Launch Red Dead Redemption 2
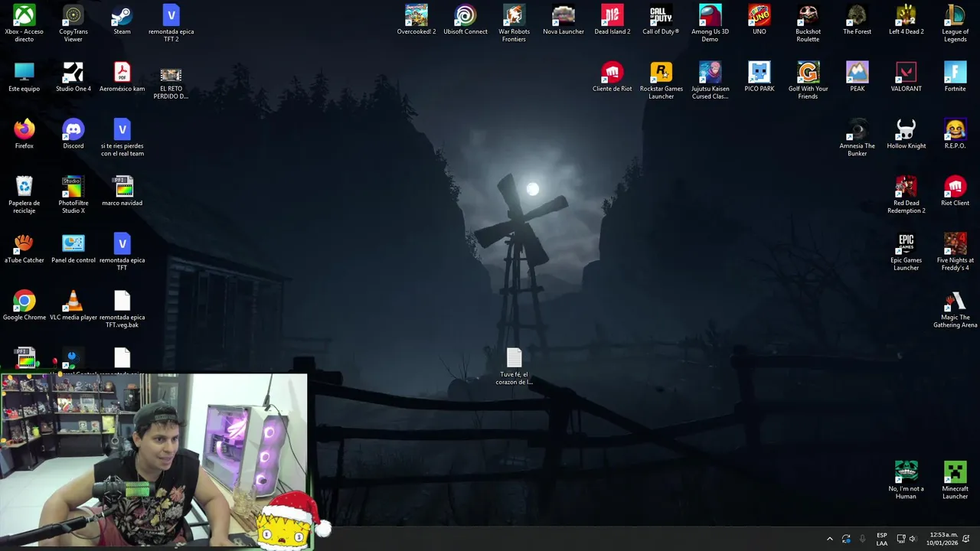Image resolution: width=980 pixels, height=551 pixels. pos(906,187)
